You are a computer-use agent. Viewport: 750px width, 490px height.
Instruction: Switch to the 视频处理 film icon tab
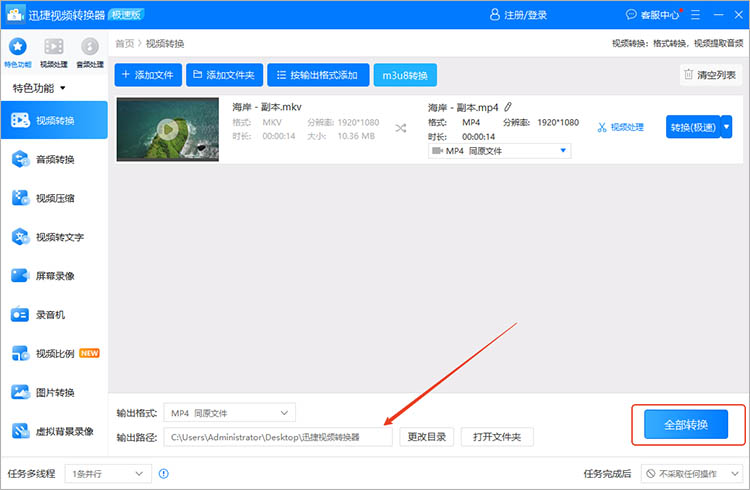pyautogui.click(x=54, y=52)
